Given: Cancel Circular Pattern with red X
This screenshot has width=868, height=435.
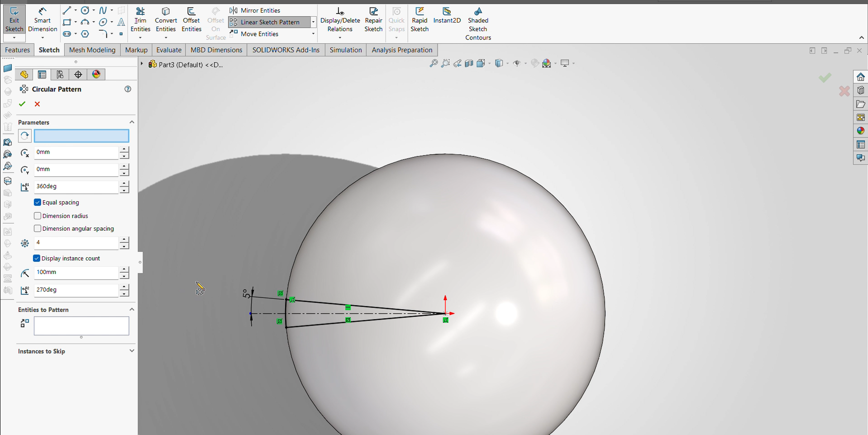Looking at the screenshot, I should [37, 104].
